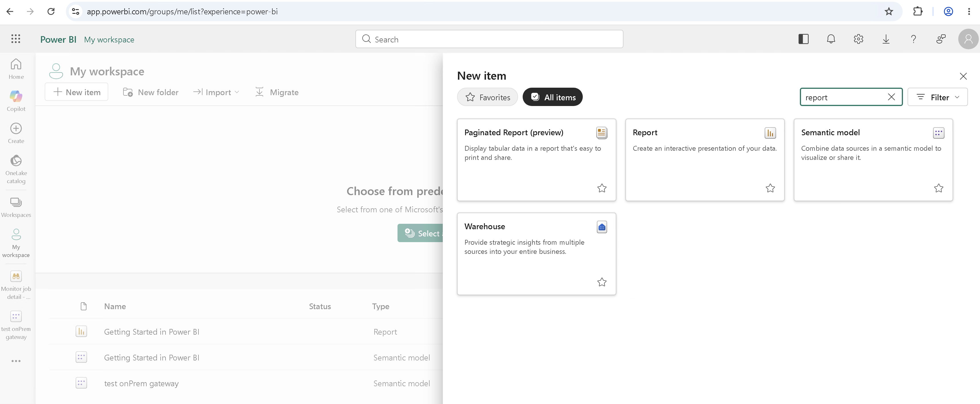Viewport: 980px width, 404px height.
Task: Open the app launcher waffle icon
Action: click(x=15, y=39)
